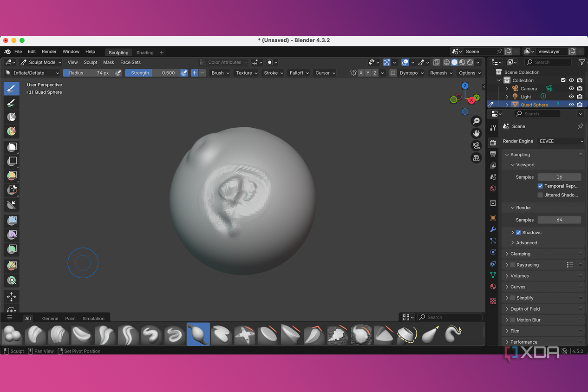The height and width of the screenshot is (392, 588).
Task: Select the Mesh Filter tool
Action: click(12, 220)
